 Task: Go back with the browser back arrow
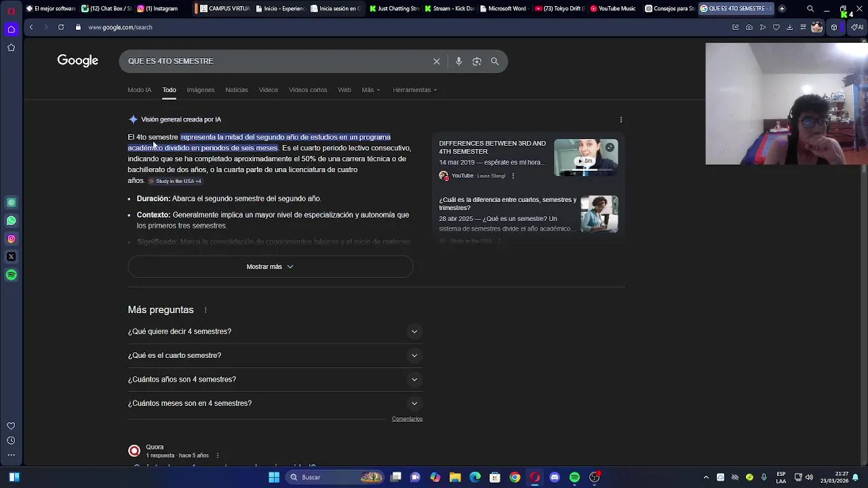click(31, 27)
